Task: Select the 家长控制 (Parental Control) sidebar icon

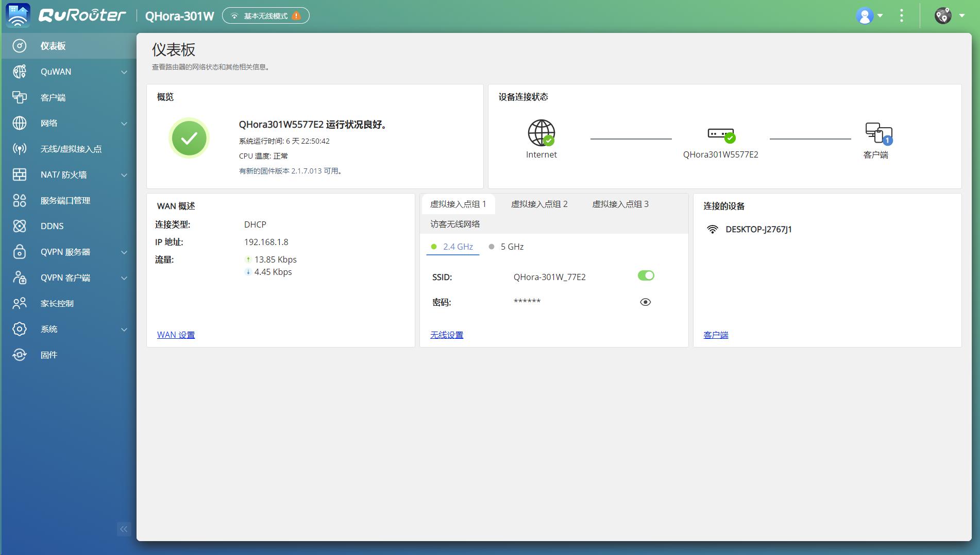Action: 19,303
